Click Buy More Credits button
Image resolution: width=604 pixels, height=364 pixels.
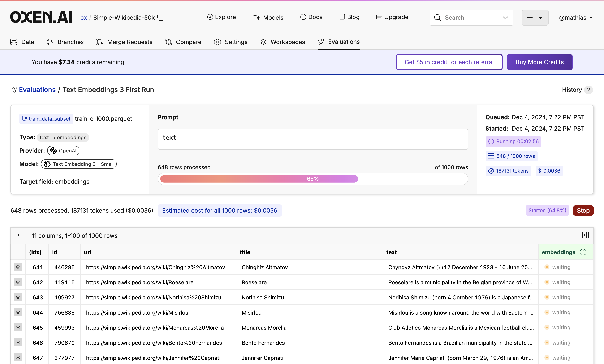coord(539,62)
